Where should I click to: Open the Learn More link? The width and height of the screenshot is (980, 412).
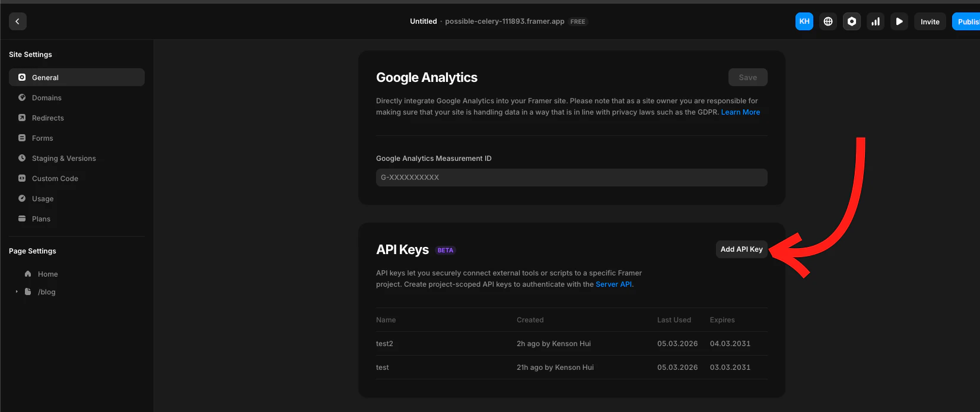(x=740, y=112)
